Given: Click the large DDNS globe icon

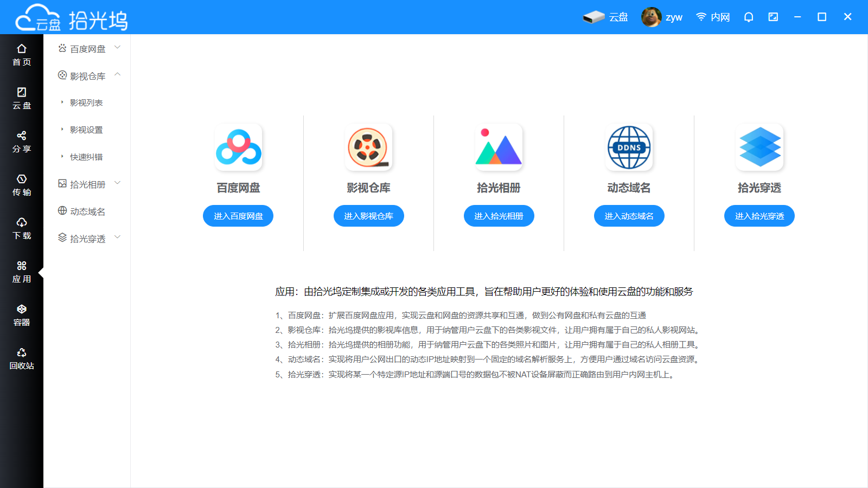Looking at the screenshot, I should pyautogui.click(x=629, y=147).
